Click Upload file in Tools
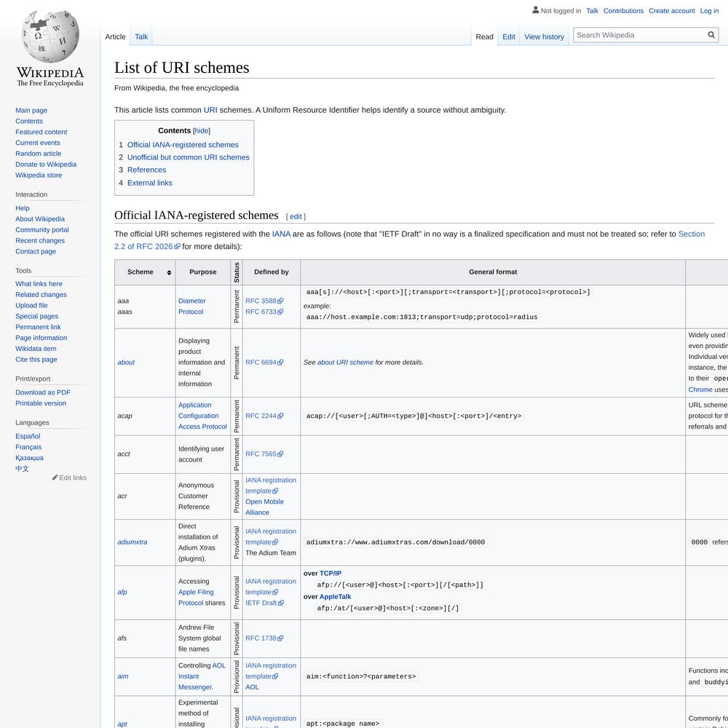The height and width of the screenshot is (728, 728). 31,305
